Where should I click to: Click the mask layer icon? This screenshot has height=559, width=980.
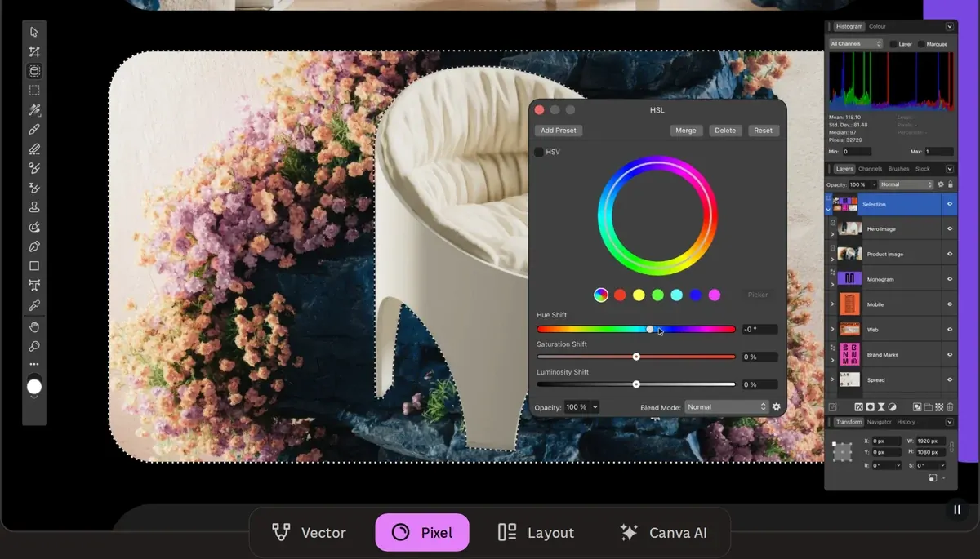point(870,406)
